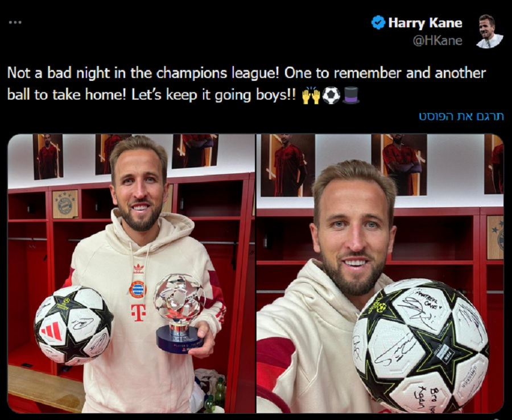The image size is (512, 420).
Task: Click the Adidas trefoil logo on hoodie
Action: (x=138, y=269)
